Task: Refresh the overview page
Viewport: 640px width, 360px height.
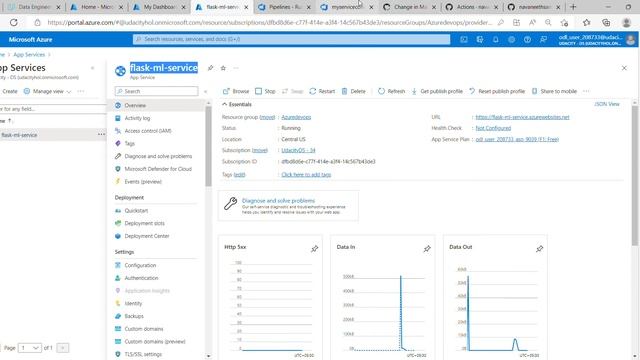Action: click(391, 91)
